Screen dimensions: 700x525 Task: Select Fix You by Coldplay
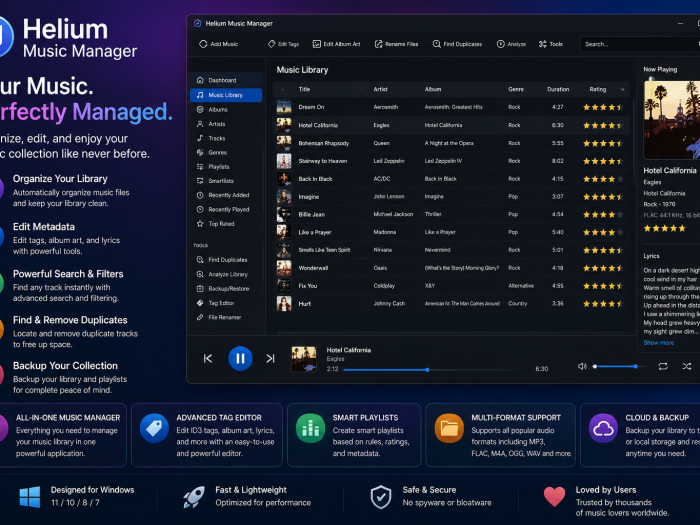451,286
